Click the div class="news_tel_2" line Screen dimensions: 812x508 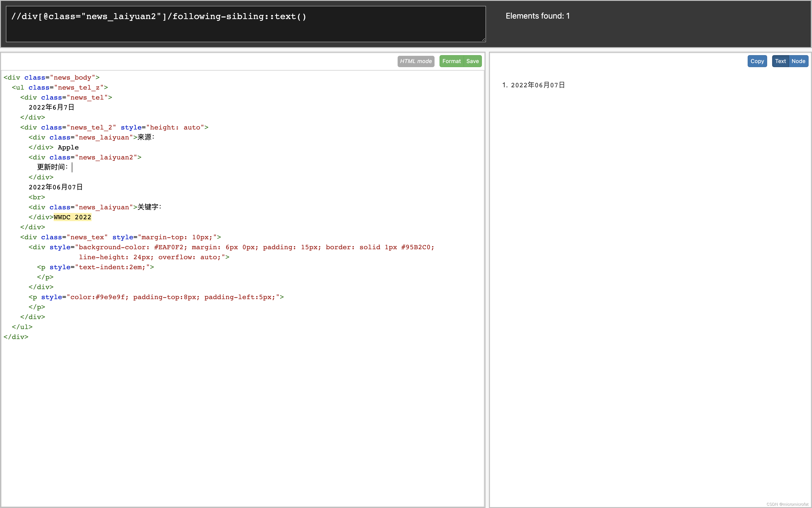pos(114,127)
